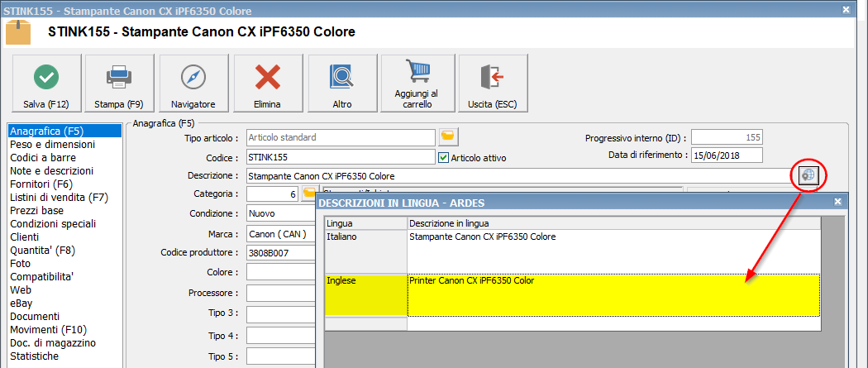This screenshot has width=868, height=368.
Task: Open the Navigatore compass button
Action: (193, 83)
